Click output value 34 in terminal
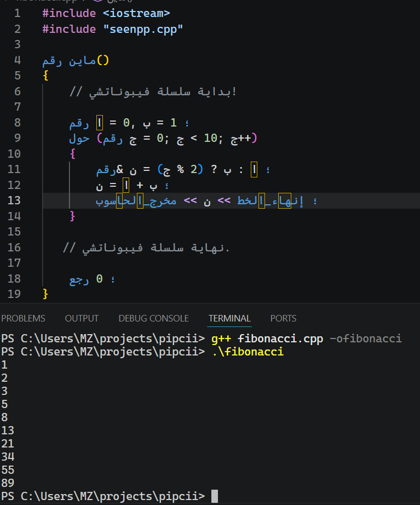The height and width of the screenshot is (505, 420). [8, 457]
